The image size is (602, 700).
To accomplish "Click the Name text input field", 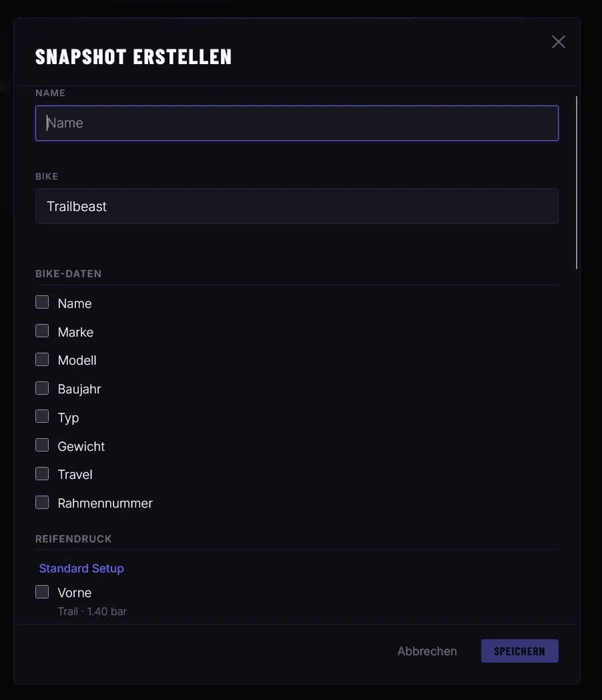I will click(x=296, y=123).
